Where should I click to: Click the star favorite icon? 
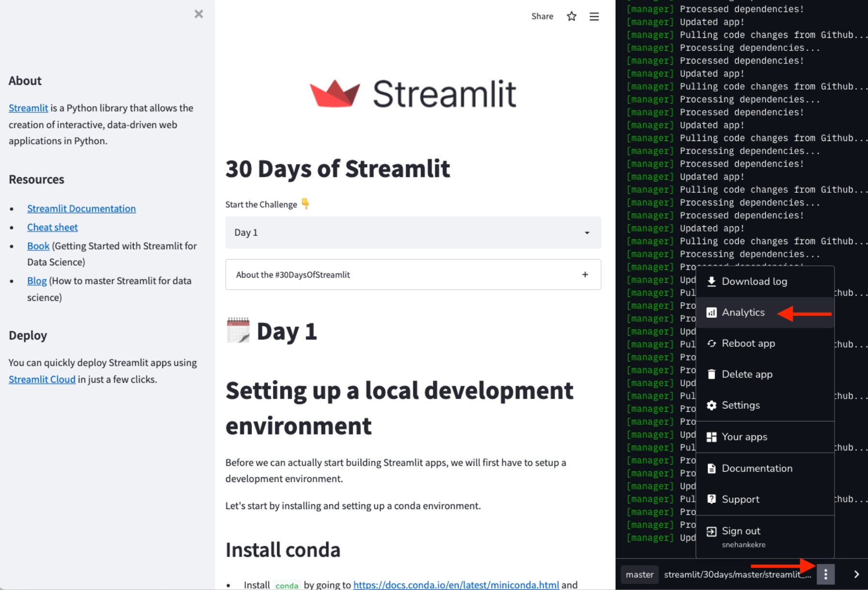click(x=572, y=16)
